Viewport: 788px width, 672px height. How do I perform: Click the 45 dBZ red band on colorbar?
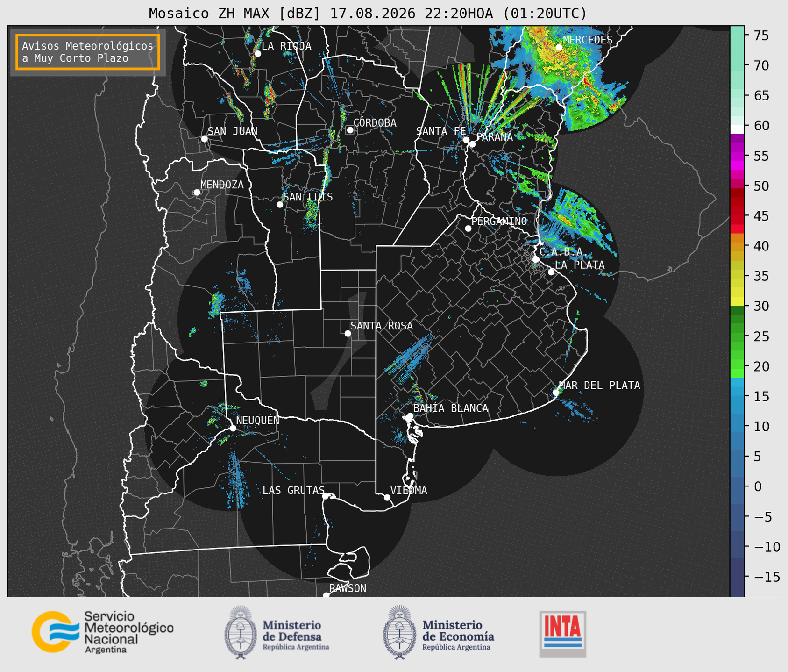(x=737, y=216)
